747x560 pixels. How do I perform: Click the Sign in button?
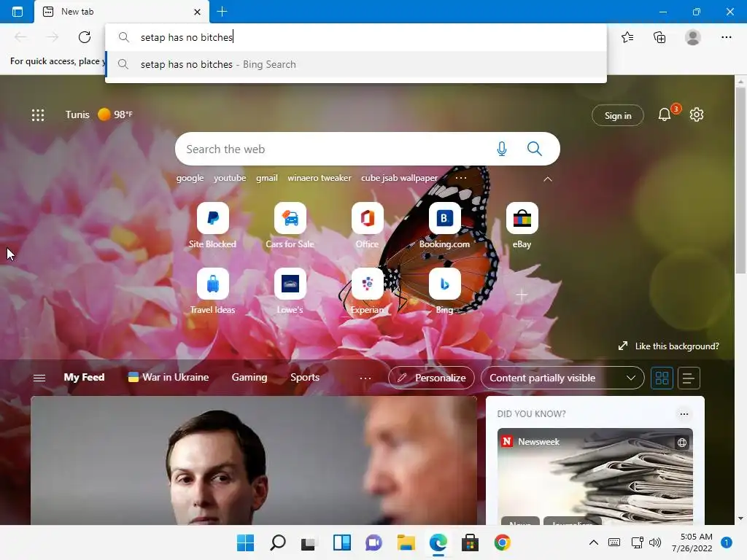coord(618,116)
